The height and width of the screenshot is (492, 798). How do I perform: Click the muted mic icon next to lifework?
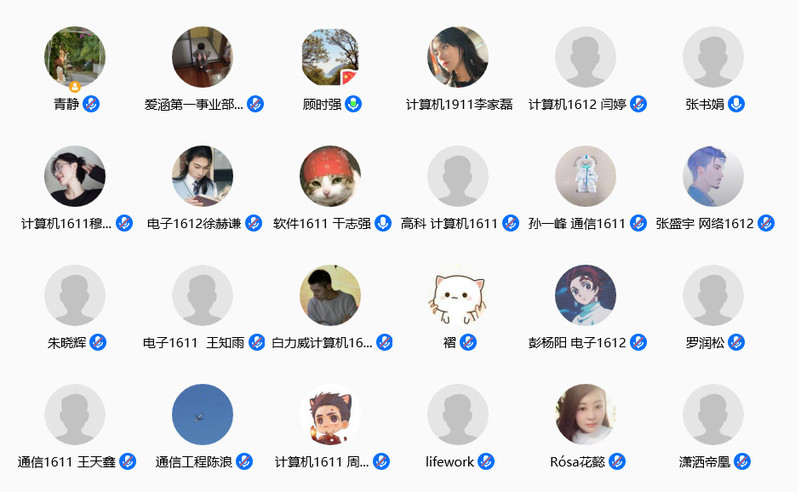point(486,461)
